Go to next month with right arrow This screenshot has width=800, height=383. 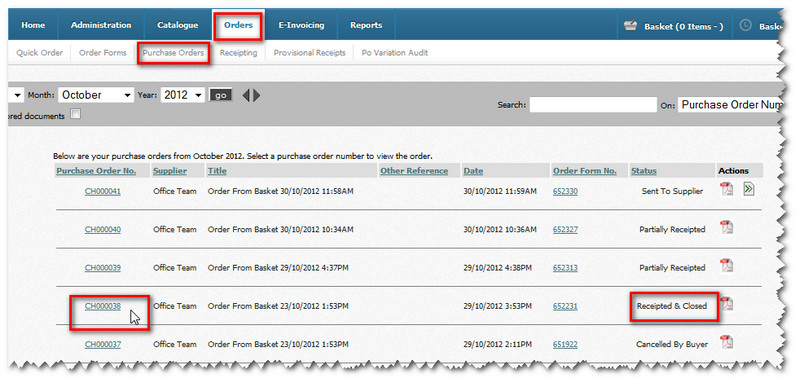(x=256, y=95)
